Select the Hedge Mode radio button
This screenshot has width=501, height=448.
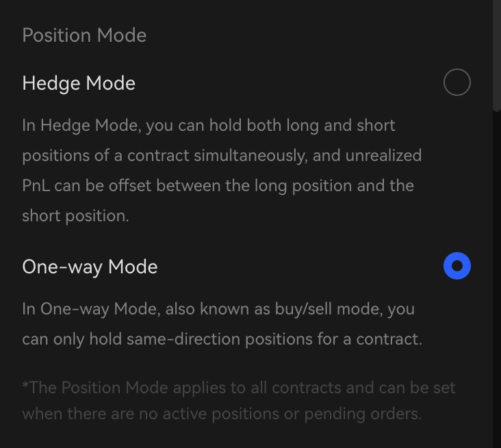(457, 82)
